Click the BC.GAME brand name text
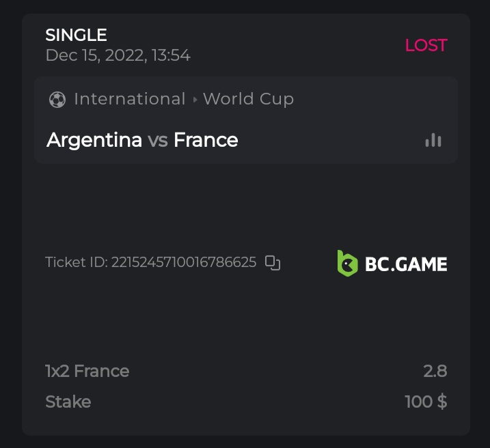This screenshot has width=490, height=448. pos(406,264)
